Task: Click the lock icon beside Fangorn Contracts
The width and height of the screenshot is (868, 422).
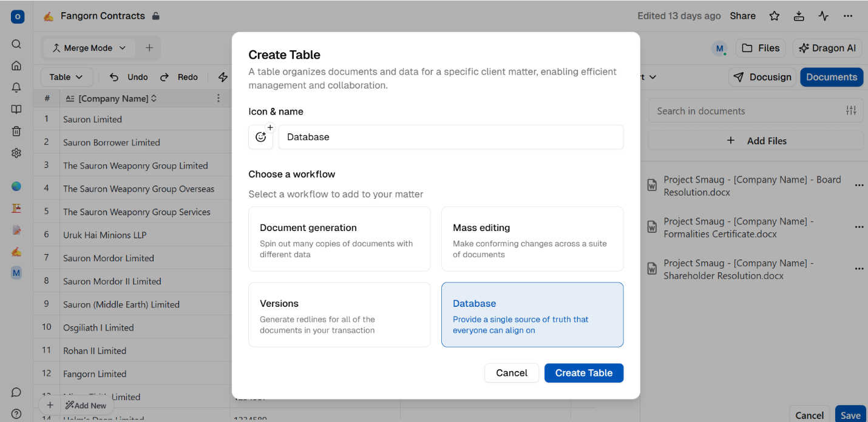Action: (155, 16)
